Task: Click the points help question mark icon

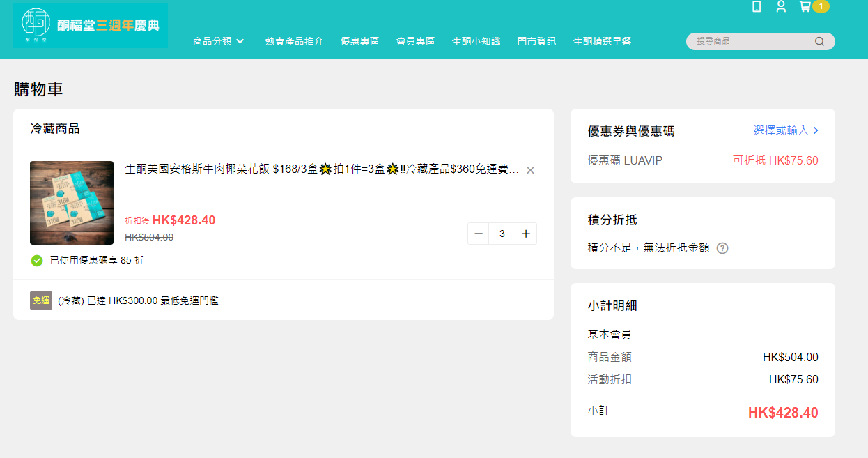Action: point(722,248)
